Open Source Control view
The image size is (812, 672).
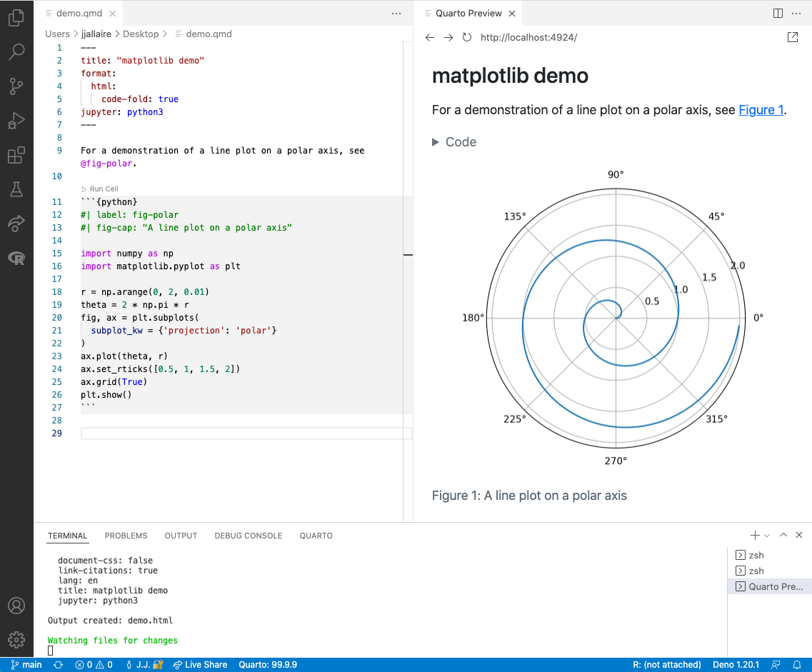tap(16, 86)
